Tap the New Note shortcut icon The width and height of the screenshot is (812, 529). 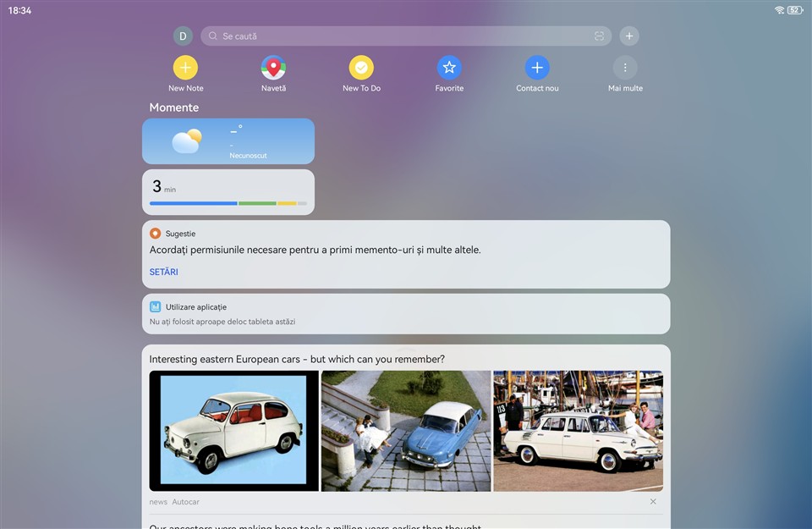point(185,68)
